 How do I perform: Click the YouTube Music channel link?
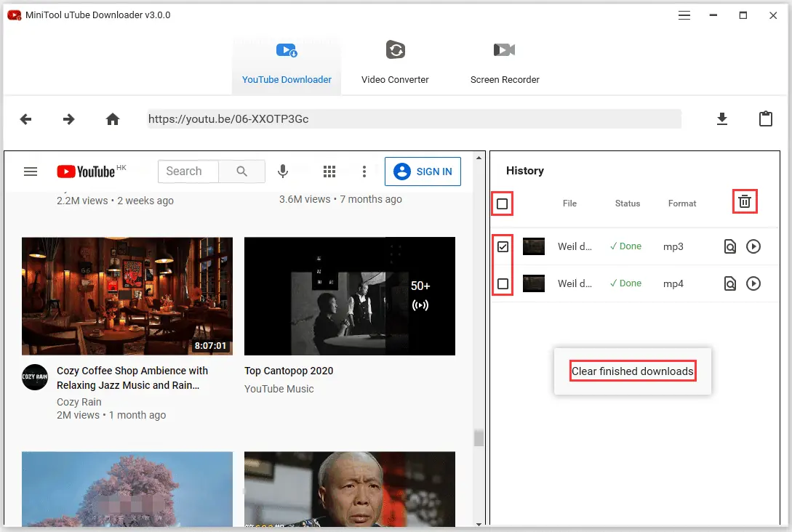click(279, 389)
